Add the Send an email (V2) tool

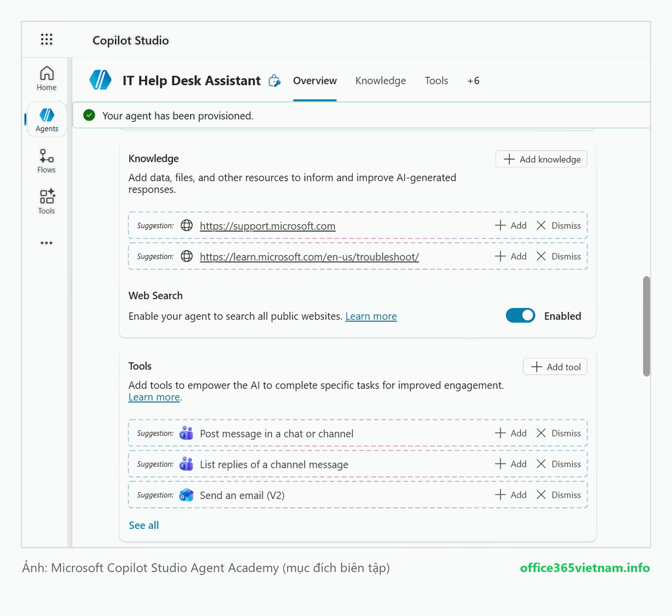tap(511, 495)
